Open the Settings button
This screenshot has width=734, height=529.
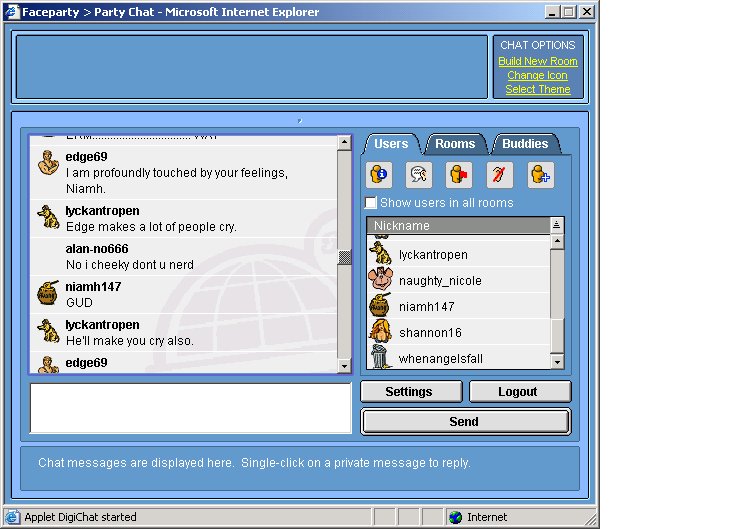[411, 391]
